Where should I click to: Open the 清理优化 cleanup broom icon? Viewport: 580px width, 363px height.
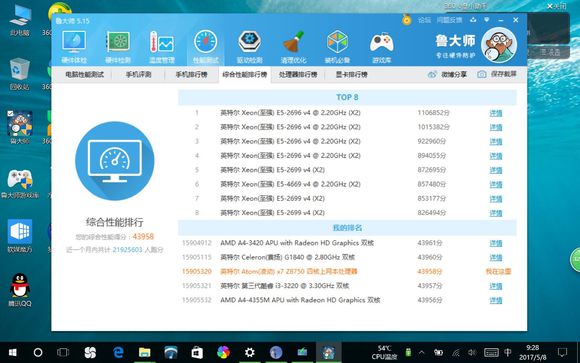click(293, 42)
